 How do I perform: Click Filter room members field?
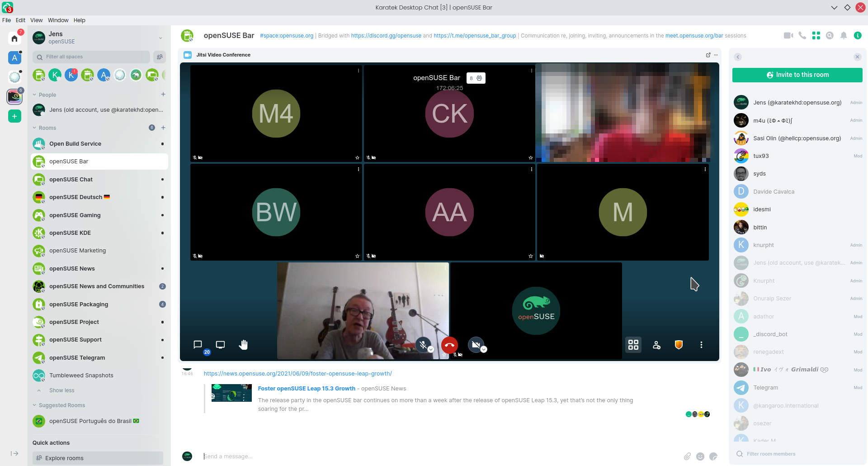point(797,454)
